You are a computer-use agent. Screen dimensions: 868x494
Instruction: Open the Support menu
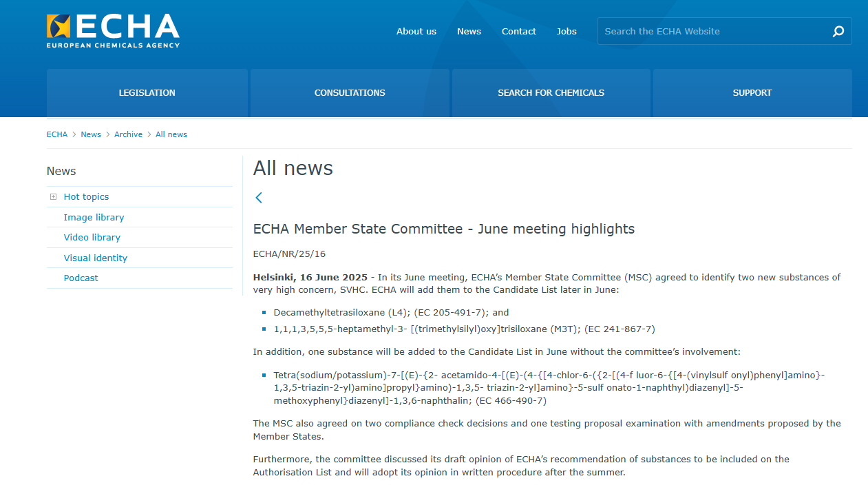[x=752, y=93]
